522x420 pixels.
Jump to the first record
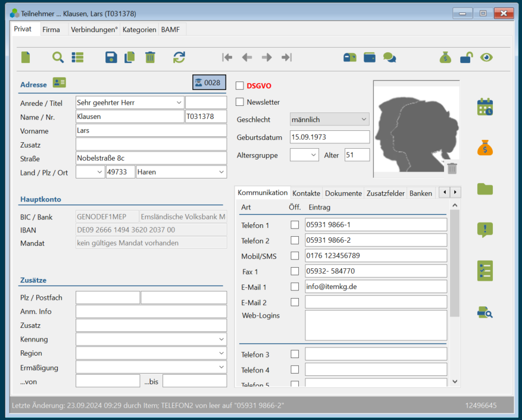(x=227, y=58)
